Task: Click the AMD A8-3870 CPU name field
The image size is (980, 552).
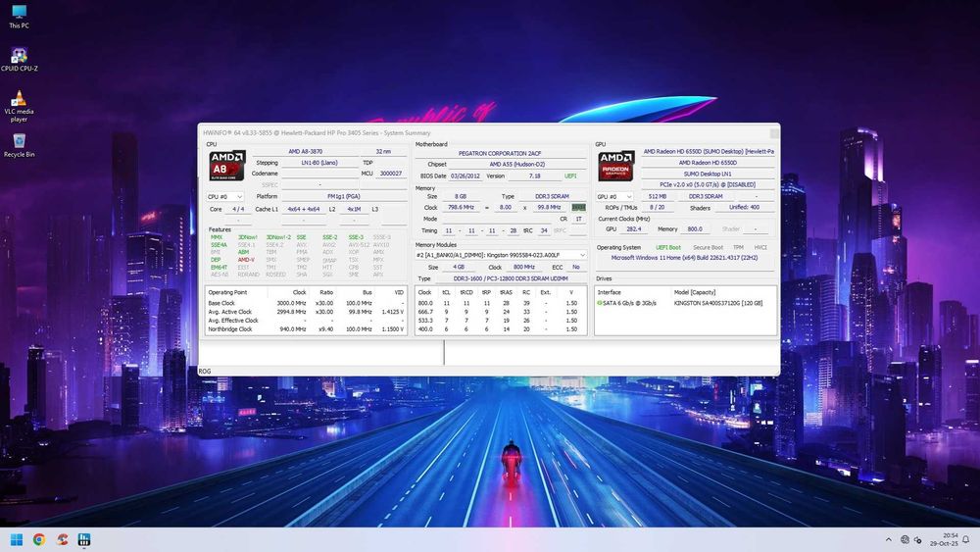Action: pos(306,151)
